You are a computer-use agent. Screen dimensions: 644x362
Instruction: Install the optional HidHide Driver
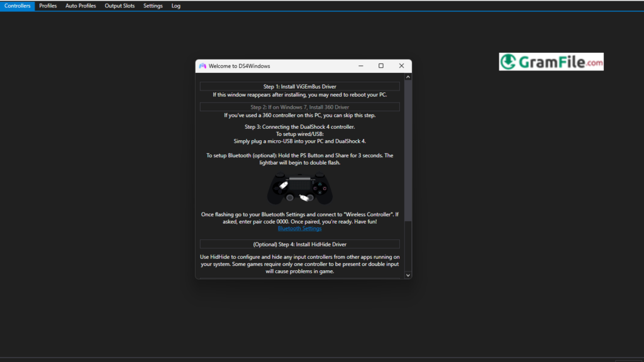(300, 244)
